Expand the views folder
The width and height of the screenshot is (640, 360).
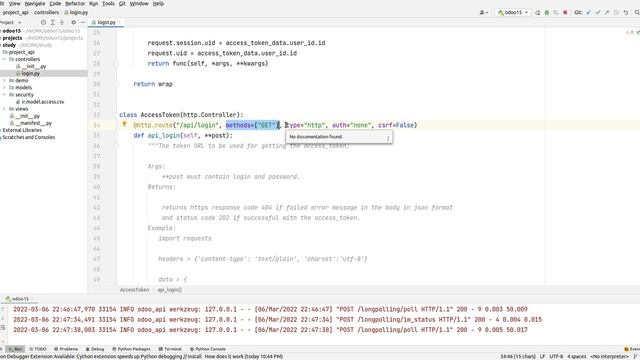pos(4,109)
